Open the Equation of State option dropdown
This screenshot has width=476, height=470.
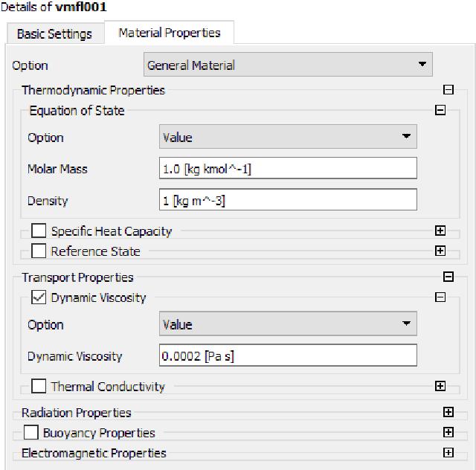[x=288, y=137]
